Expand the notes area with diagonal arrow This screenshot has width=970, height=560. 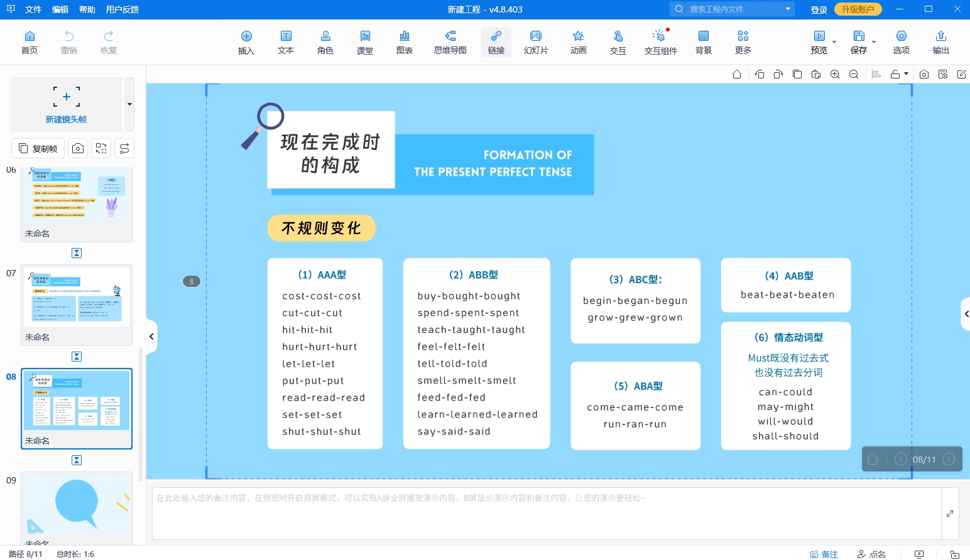[950, 514]
